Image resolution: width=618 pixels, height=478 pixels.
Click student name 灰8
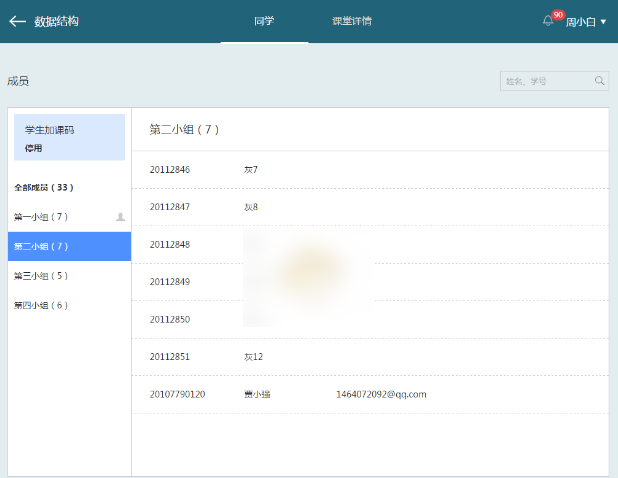(251, 207)
